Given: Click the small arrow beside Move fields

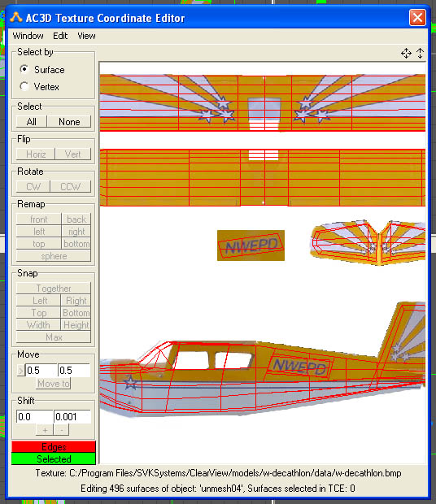Looking at the screenshot, I should click(x=20, y=371).
